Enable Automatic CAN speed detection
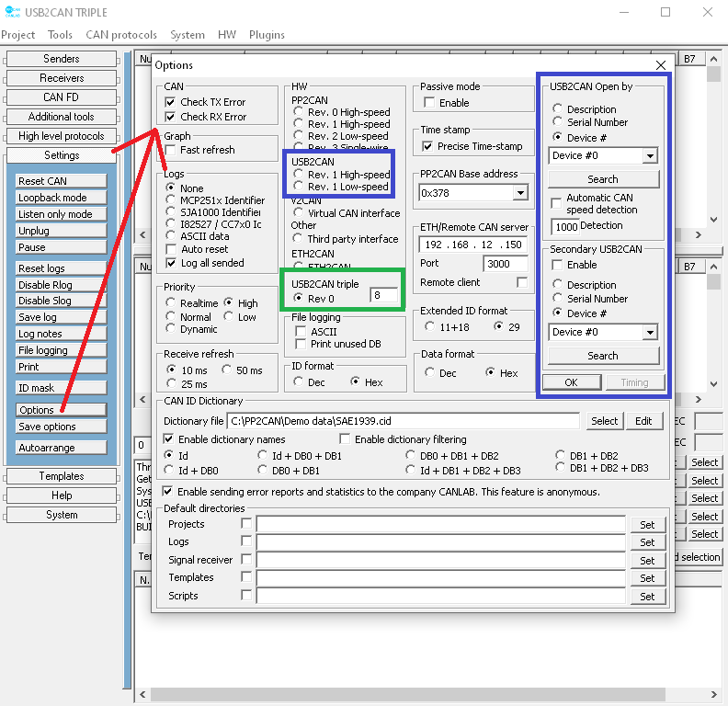The image size is (728, 706). pos(556,203)
